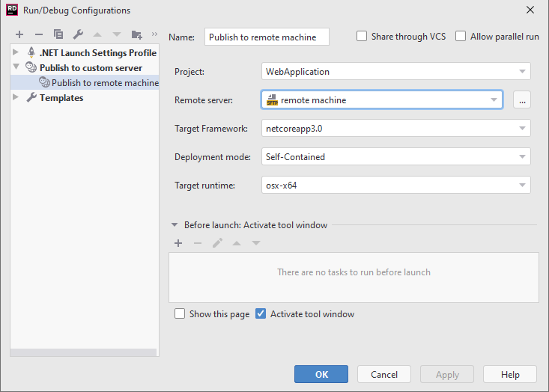Open the Deployment mode dropdown
This screenshot has width=549, height=392.
point(395,157)
